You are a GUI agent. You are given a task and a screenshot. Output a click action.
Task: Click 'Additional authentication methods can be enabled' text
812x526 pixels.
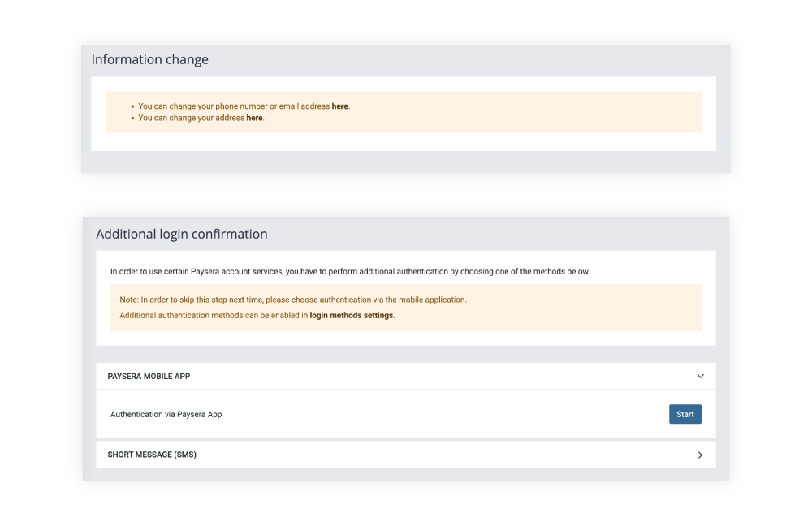[x=214, y=315]
